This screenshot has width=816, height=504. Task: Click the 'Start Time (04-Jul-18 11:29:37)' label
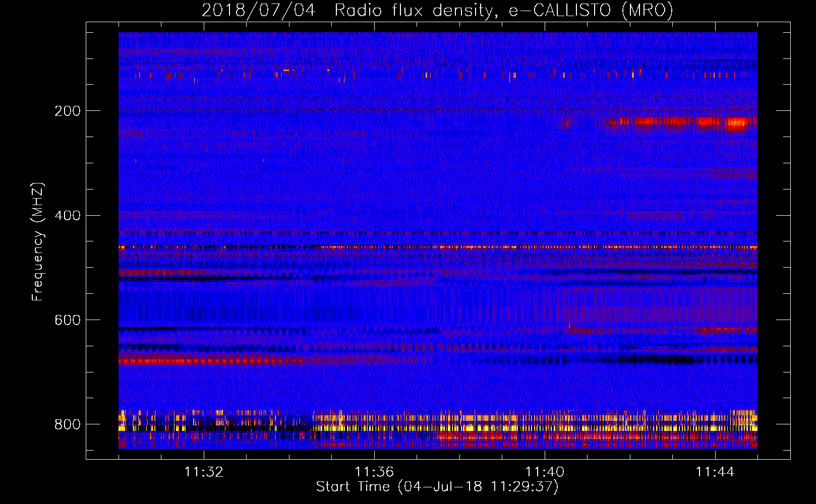437,487
